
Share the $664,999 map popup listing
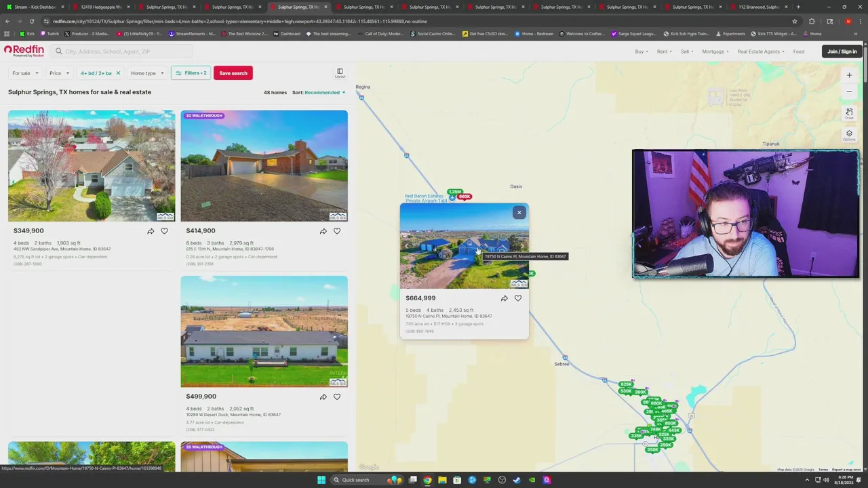click(504, 298)
